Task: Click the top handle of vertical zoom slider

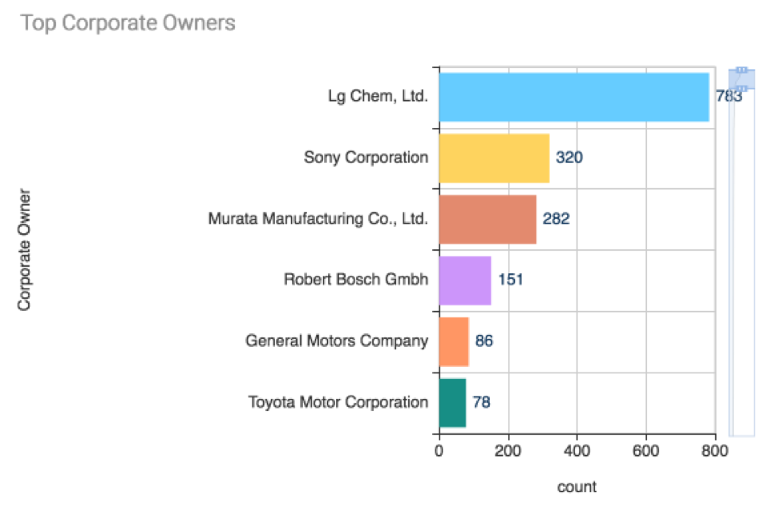Action: point(742,70)
